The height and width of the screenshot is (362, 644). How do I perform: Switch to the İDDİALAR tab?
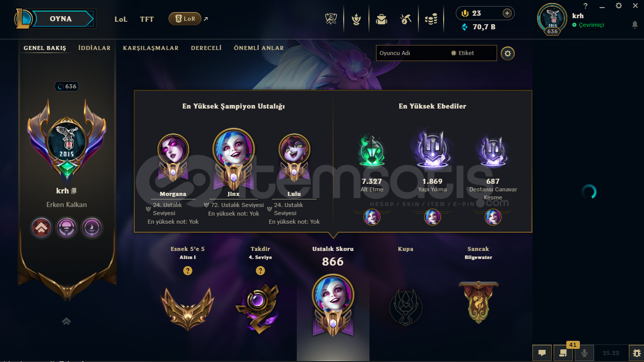[94, 48]
